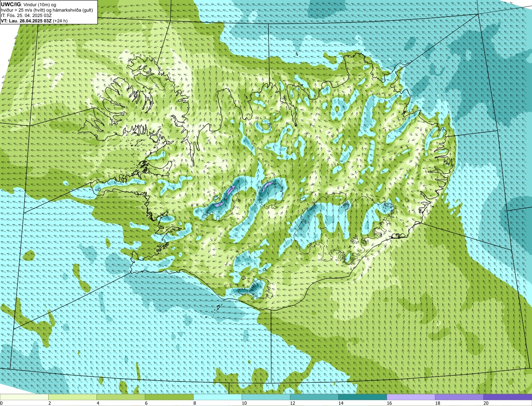The width and height of the screenshot is (532, 406).
Task: Click the bold 'UWC/IG' title label
Action: [x=10, y=4]
